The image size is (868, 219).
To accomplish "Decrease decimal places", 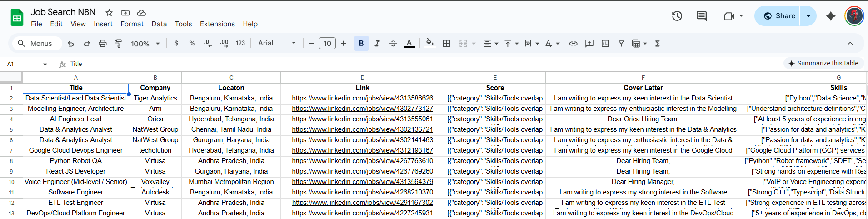I will coord(208,44).
